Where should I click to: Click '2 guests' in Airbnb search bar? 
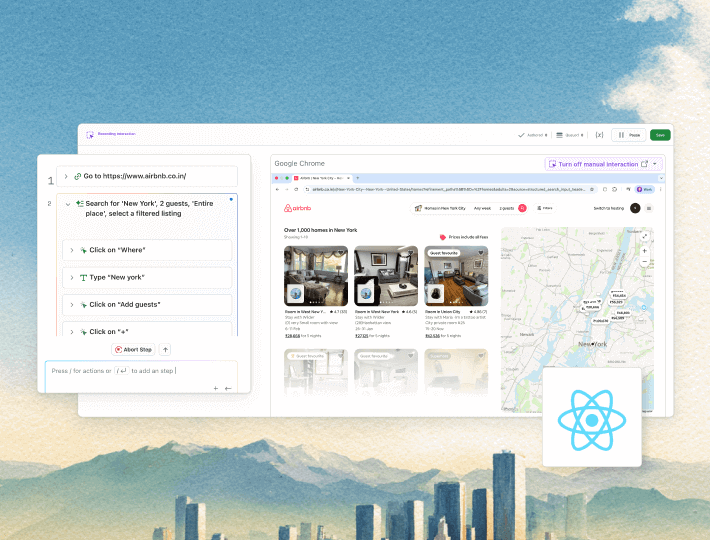click(x=507, y=208)
